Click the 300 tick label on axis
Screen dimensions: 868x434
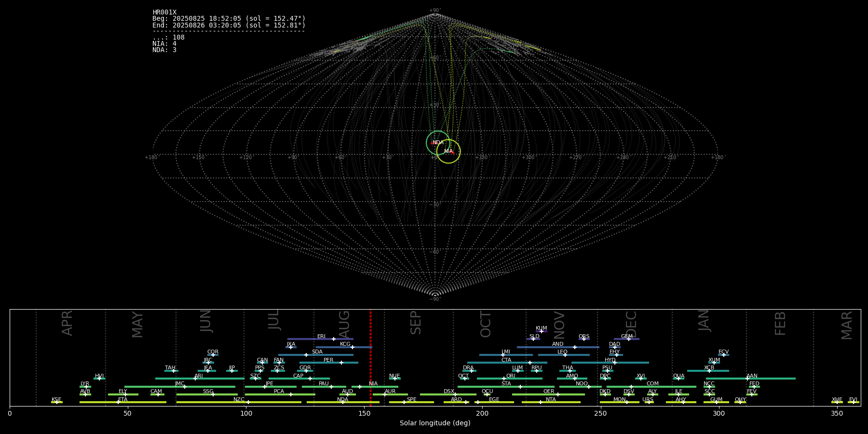(719, 414)
